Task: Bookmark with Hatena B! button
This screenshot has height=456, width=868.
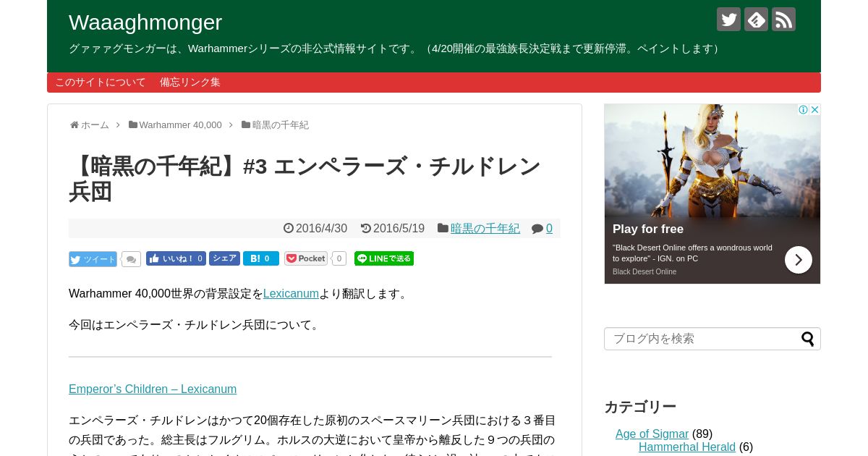Action: (x=261, y=258)
